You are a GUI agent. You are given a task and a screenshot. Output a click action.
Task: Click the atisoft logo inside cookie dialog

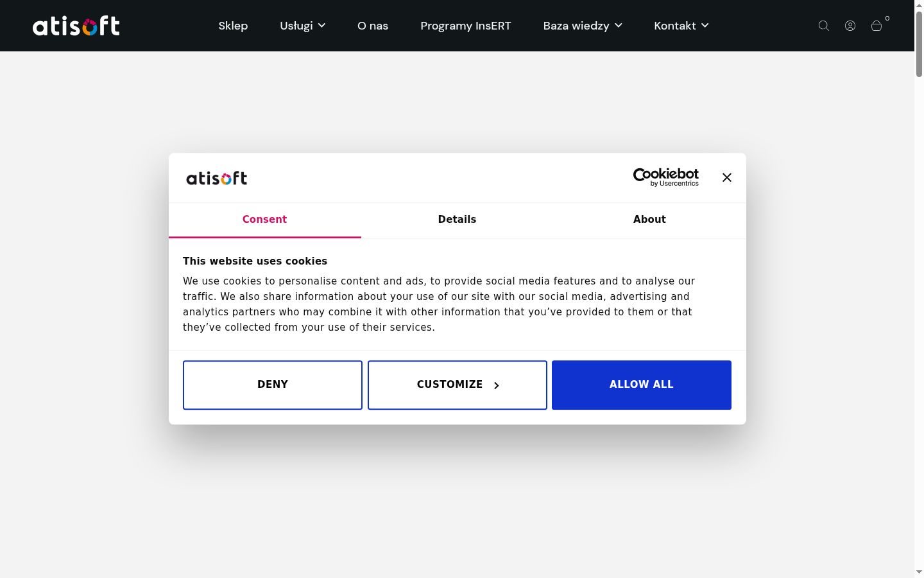(217, 178)
